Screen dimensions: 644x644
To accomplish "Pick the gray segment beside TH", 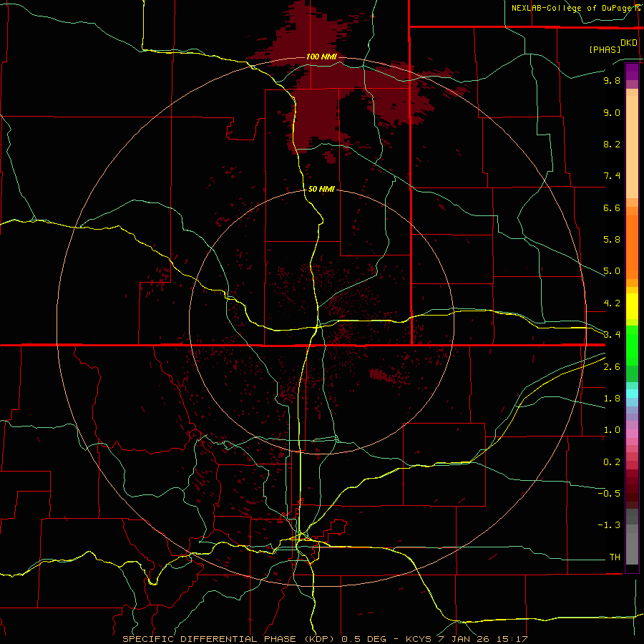I will coord(632,548).
